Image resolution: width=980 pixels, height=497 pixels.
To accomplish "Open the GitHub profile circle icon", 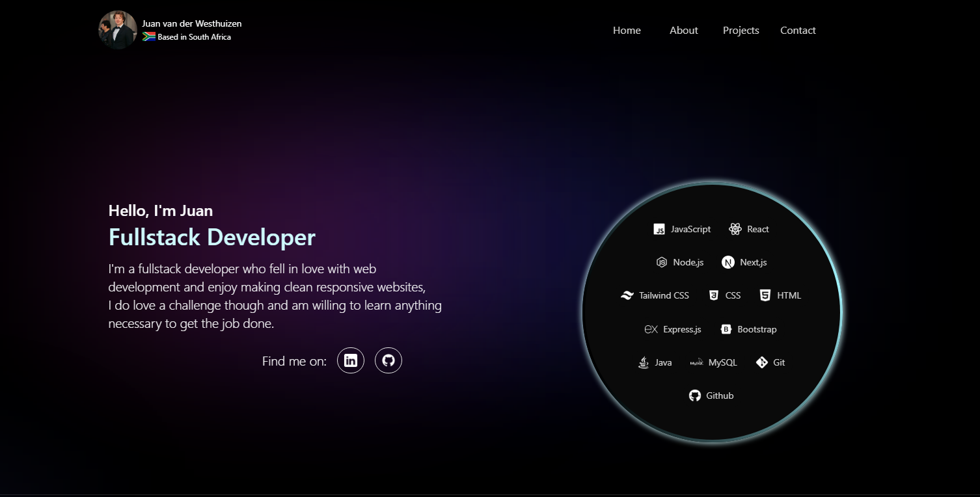I will pos(388,360).
